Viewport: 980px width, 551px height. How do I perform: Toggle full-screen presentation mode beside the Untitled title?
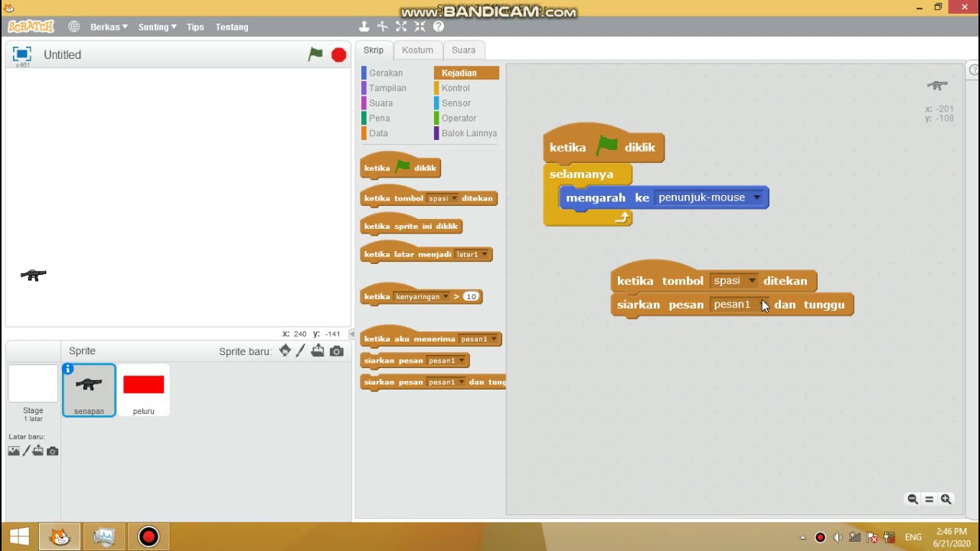(22, 54)
